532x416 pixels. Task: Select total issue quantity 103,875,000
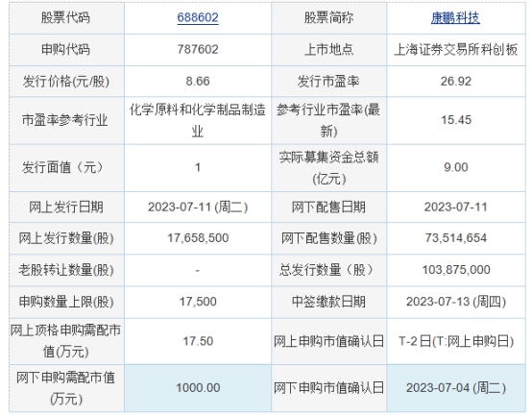point(456,270)
